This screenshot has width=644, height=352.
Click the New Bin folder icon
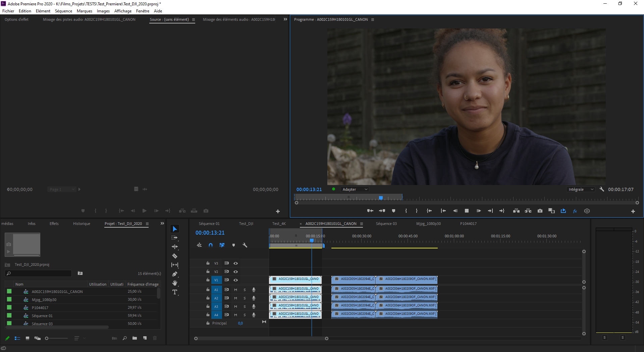click(x=135, y=338)
